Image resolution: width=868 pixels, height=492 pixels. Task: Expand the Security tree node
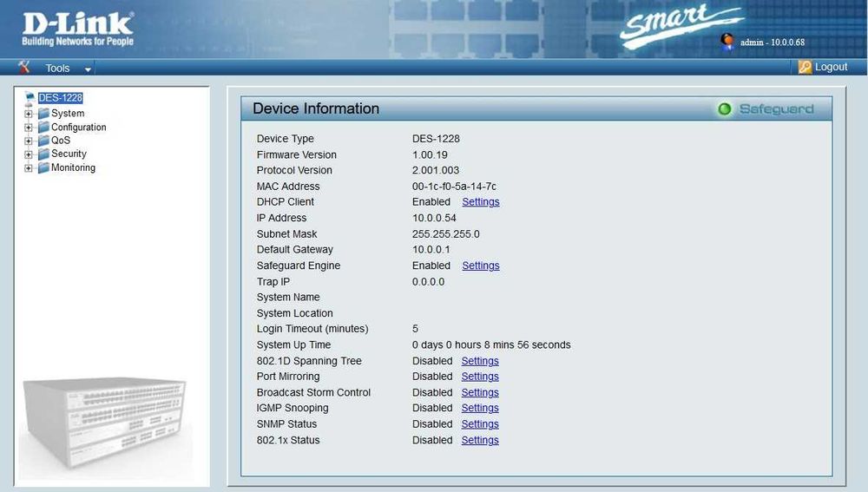[29, 154]
